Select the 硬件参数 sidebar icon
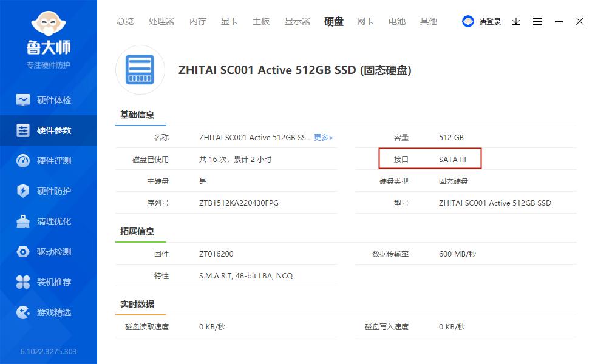This screenshot has height=364, width=595. click(49, 130)
